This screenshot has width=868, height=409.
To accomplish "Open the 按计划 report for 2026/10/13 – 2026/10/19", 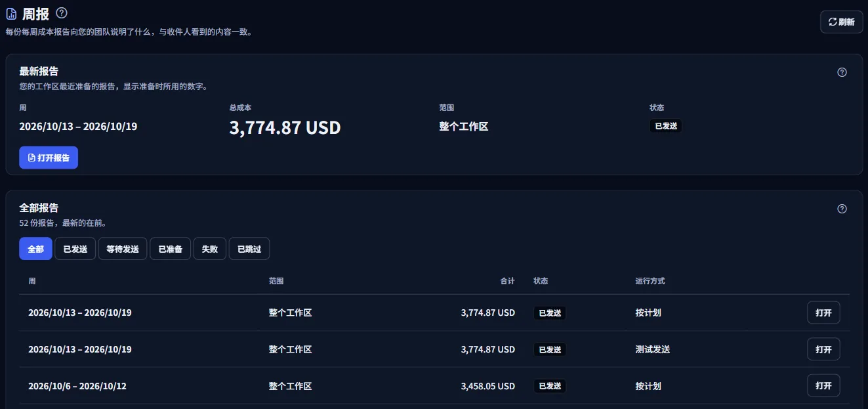I will [823, 312].
